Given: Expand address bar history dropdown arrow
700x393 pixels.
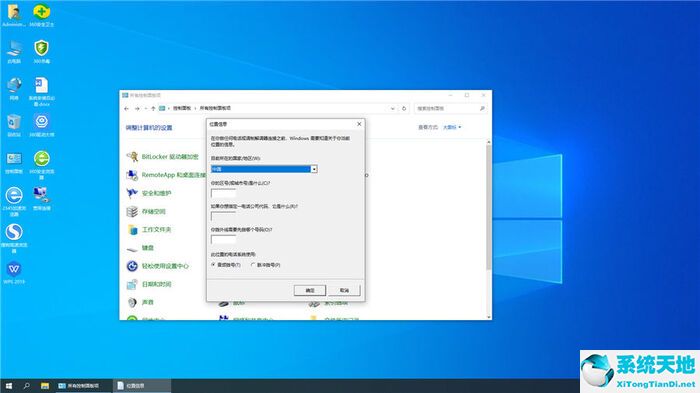Looking at the screenshot, I should tap(392, 109).
